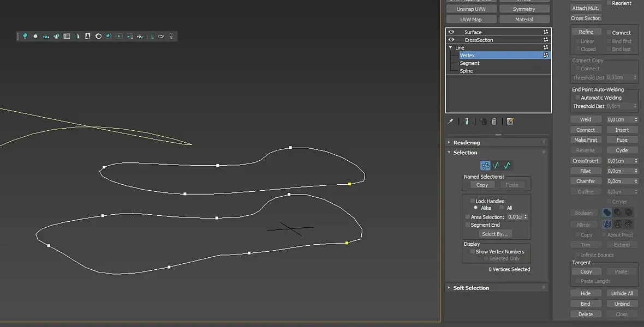Click spinner arrows of Weld threshold field
The width and height of the screenshot is (644, 327).
pyautogui.click(x=636, y=119)
